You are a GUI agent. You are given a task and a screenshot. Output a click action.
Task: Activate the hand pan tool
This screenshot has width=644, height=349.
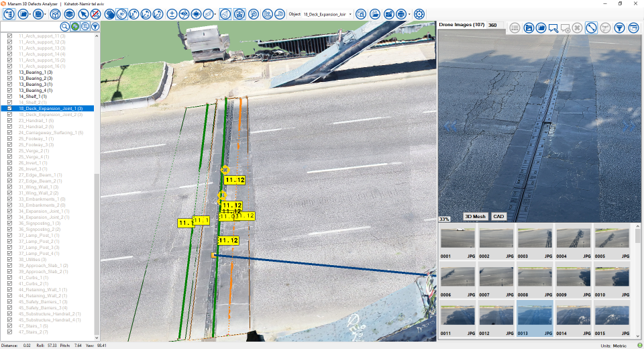point(109,14)
